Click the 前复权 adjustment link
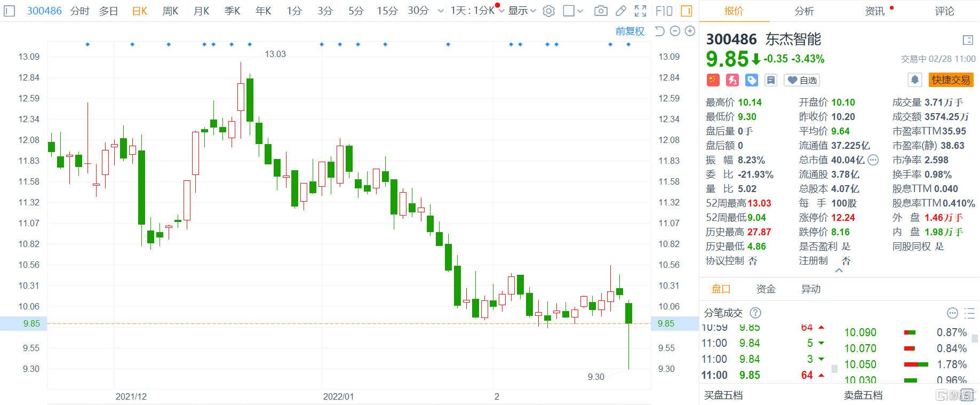The height and width of the screenshot is (405, 980). point(630,31)
